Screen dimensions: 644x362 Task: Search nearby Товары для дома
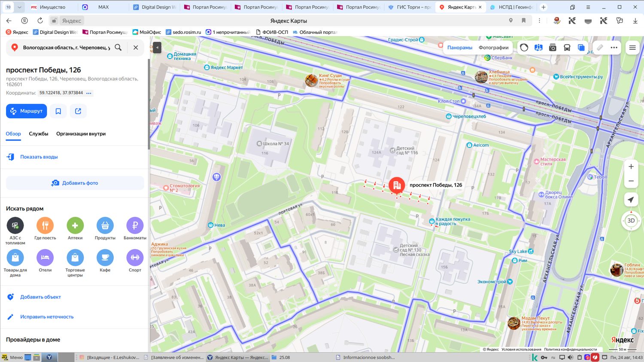coord(15,263)
